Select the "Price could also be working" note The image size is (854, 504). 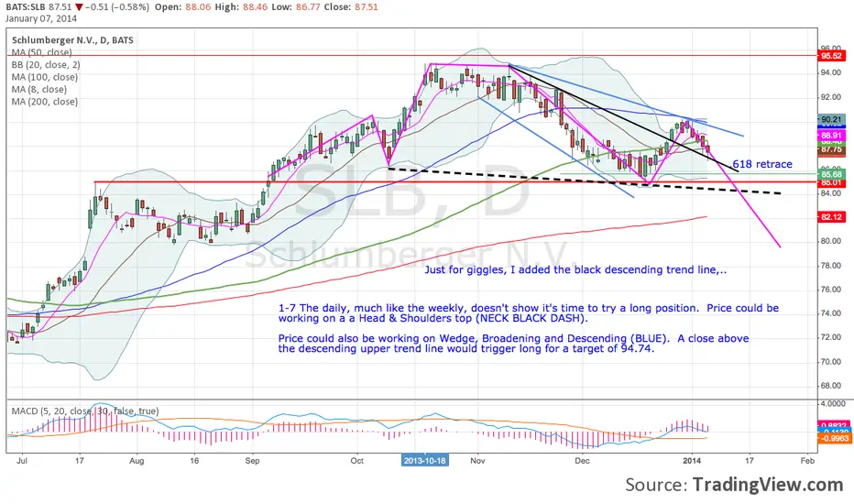tap(514, 344)
